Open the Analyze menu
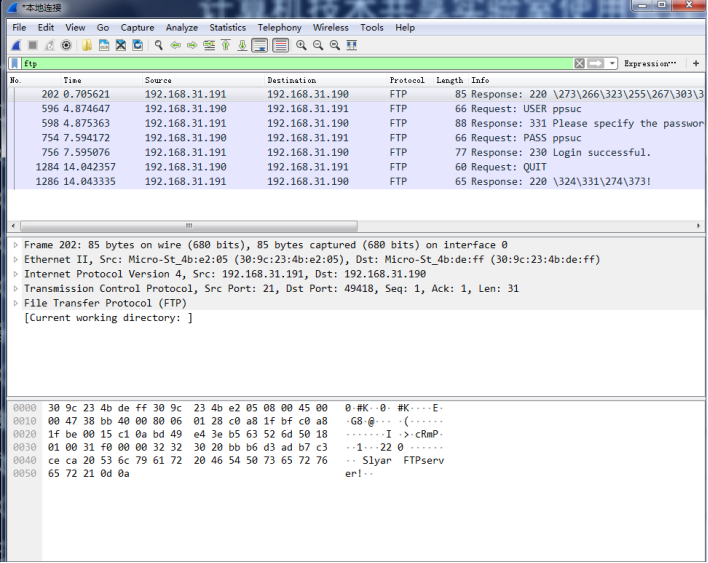The image size is (708, 563). pos(182,28)
